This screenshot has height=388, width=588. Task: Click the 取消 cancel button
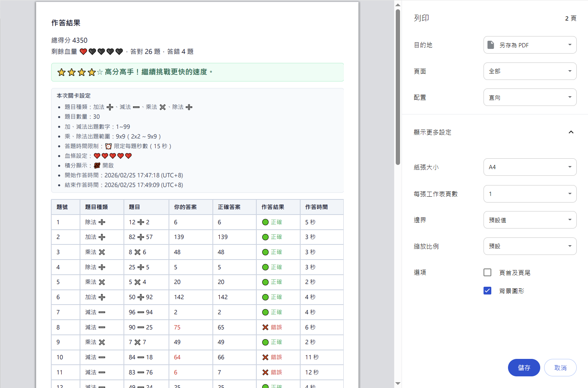click(x=560, y=367)
